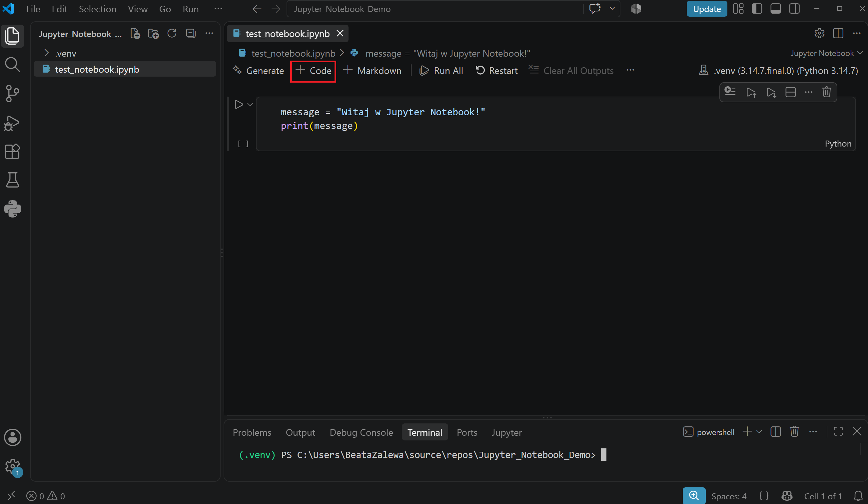Open the Explorer view in activity bar

click(12, 36)
